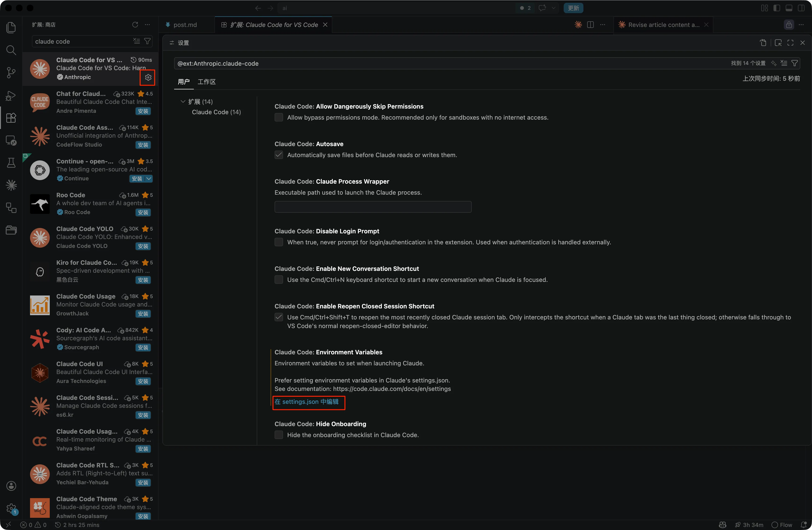Screen dimensions: 812x530
Task: Click the Flow status bar entry
Action: pyautogui.click(x=782, y=525)
